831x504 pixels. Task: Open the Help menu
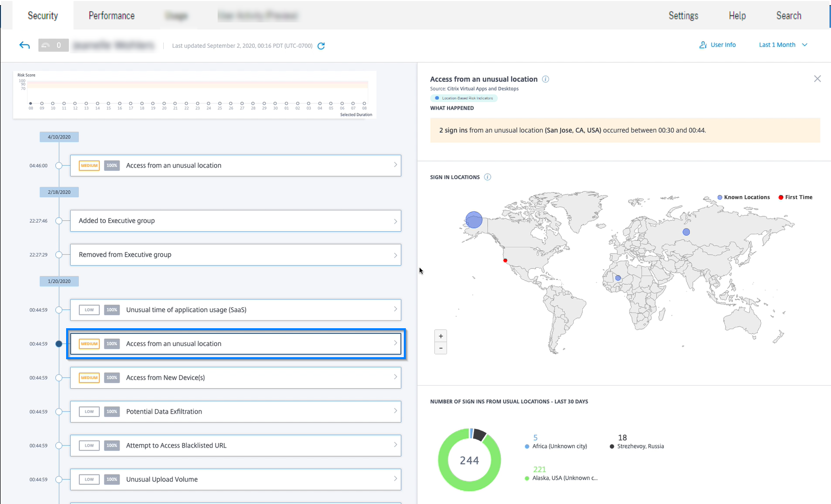[737, 16]
